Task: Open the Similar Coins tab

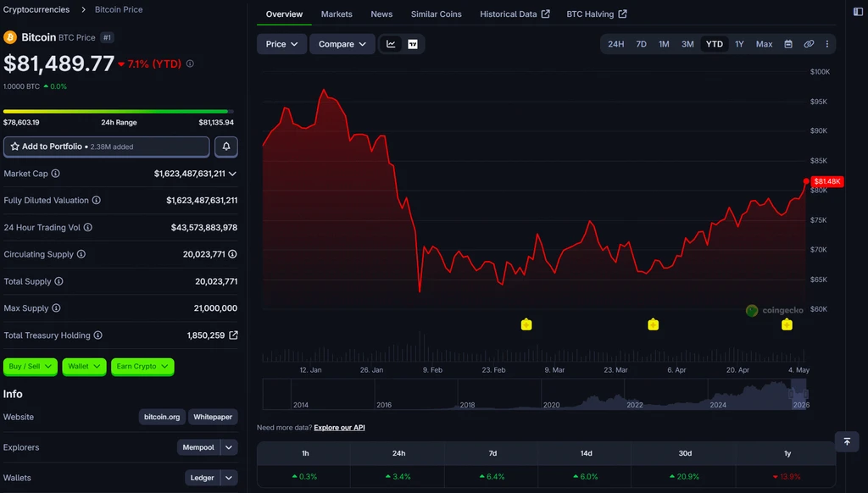Action: (x=437, y=14)
